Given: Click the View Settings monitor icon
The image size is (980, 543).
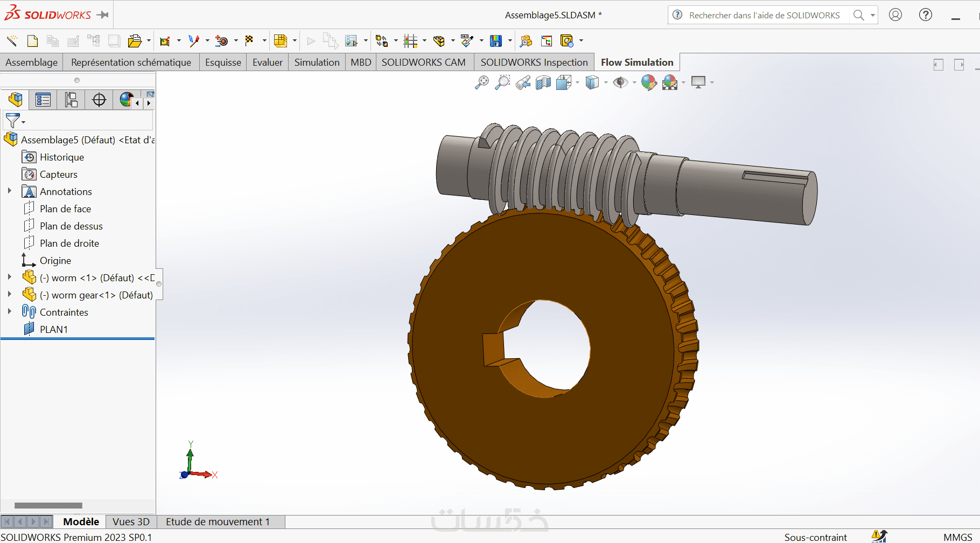Looking at the screenshot, I should tap(698, 82).
